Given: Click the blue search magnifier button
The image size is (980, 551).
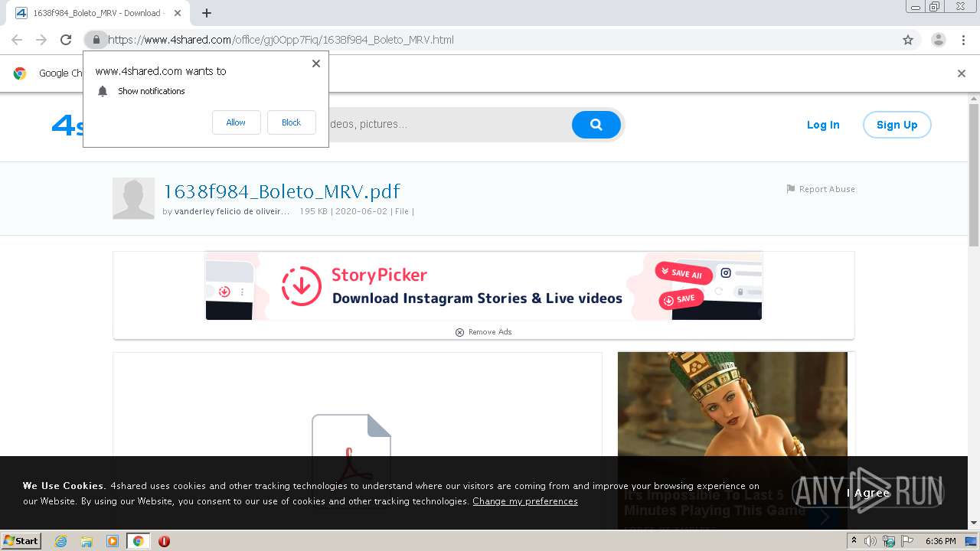Looking at the screenshot, I should click(x=596, y=125).
